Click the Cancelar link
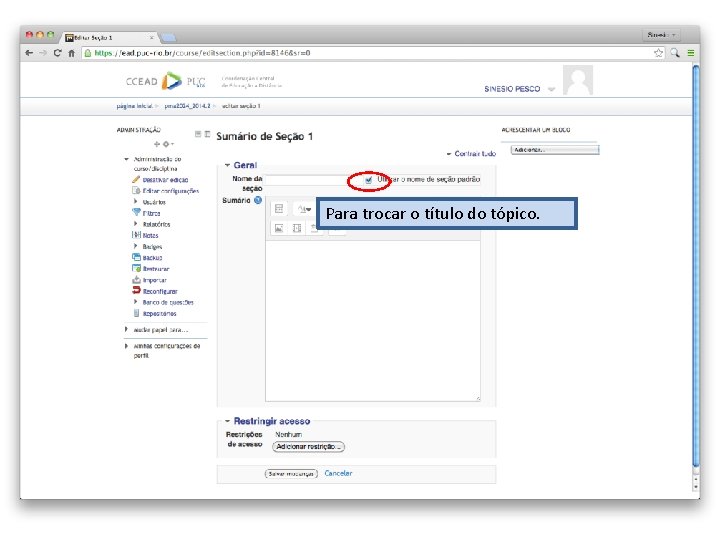 (338, 473)
